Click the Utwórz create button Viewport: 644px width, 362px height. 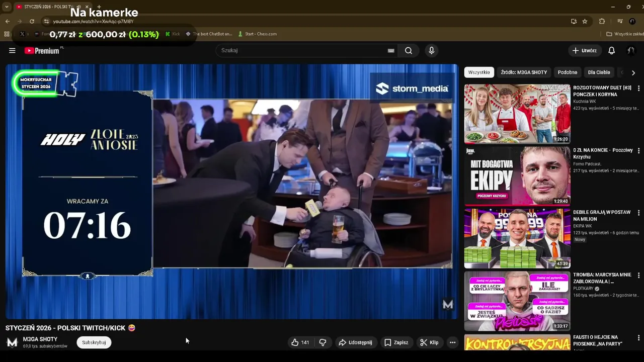(x=584, y=50)
